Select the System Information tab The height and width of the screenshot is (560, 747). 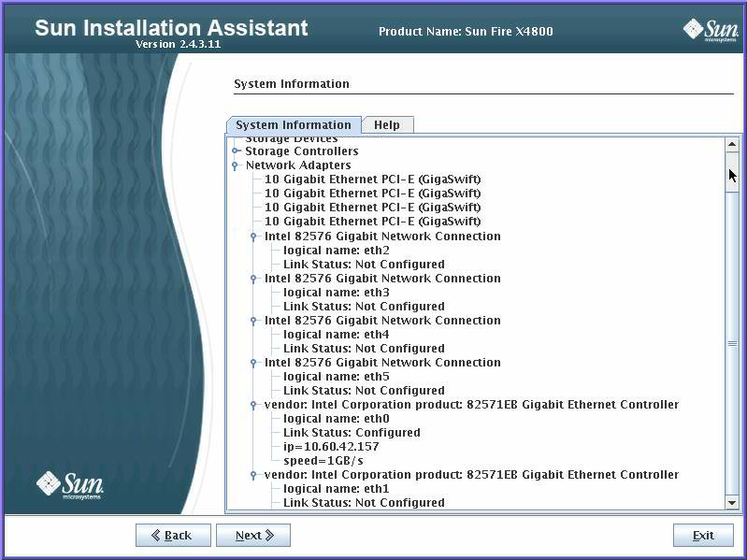[294, 124]
